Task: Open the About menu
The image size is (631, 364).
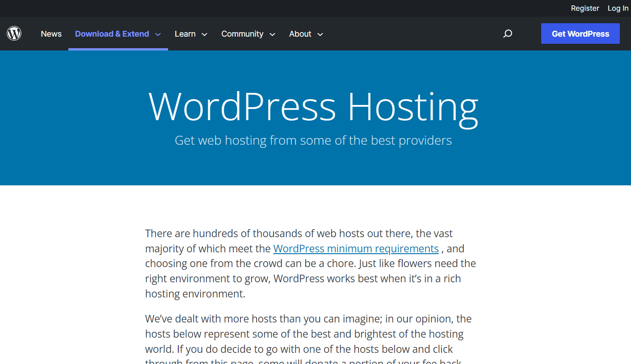Action: 300,34
